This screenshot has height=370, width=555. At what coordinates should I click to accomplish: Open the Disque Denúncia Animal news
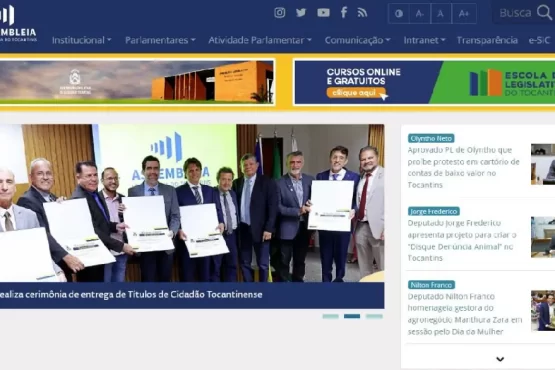pos(462,240)
